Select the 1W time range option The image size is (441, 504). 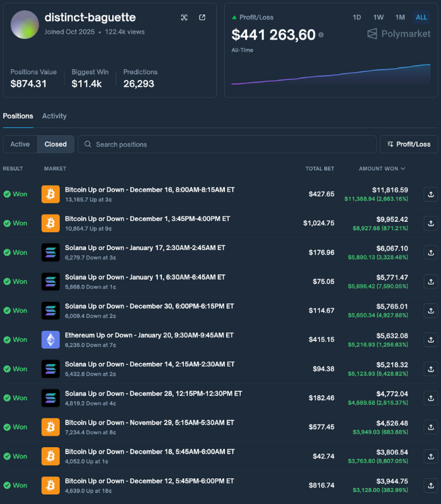point(378,17)
